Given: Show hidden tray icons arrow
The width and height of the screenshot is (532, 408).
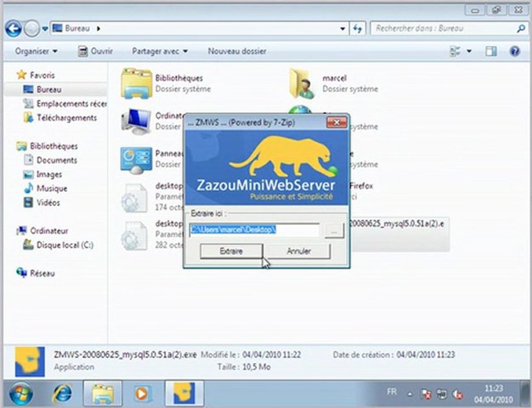Looking at the screenshot, I should 410,394.
